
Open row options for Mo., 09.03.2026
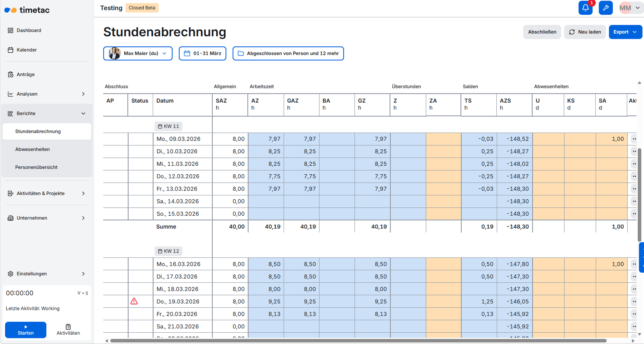[634, 139]
